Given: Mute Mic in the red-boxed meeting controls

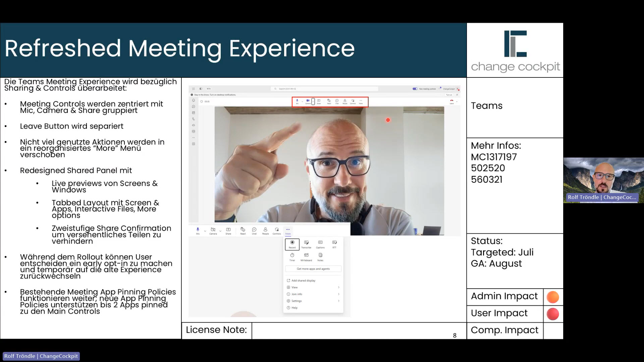Looking at the screenshot, I should point(297,102).
